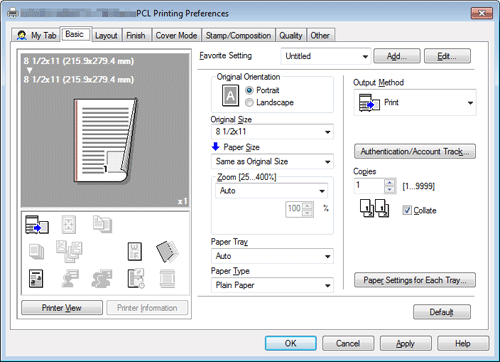
Task: Click the duplex flipped-pages icon
Action: pyautogui.click(x=167, y=252)
